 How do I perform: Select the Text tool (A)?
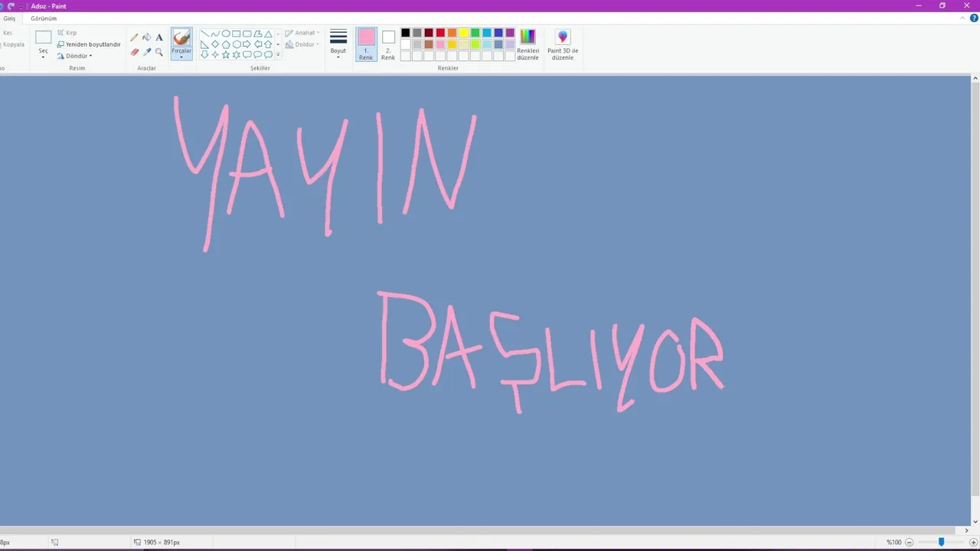tap(159, 37)
